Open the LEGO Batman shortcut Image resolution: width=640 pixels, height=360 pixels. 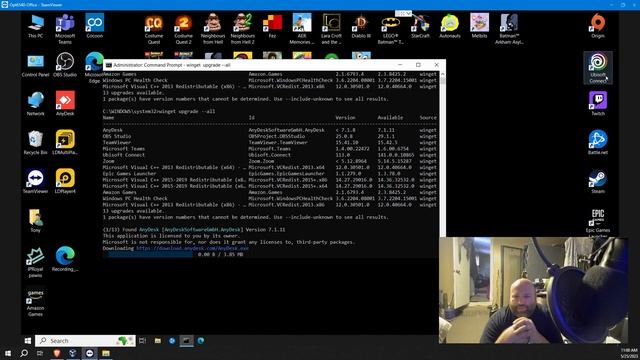click(391, 29)
